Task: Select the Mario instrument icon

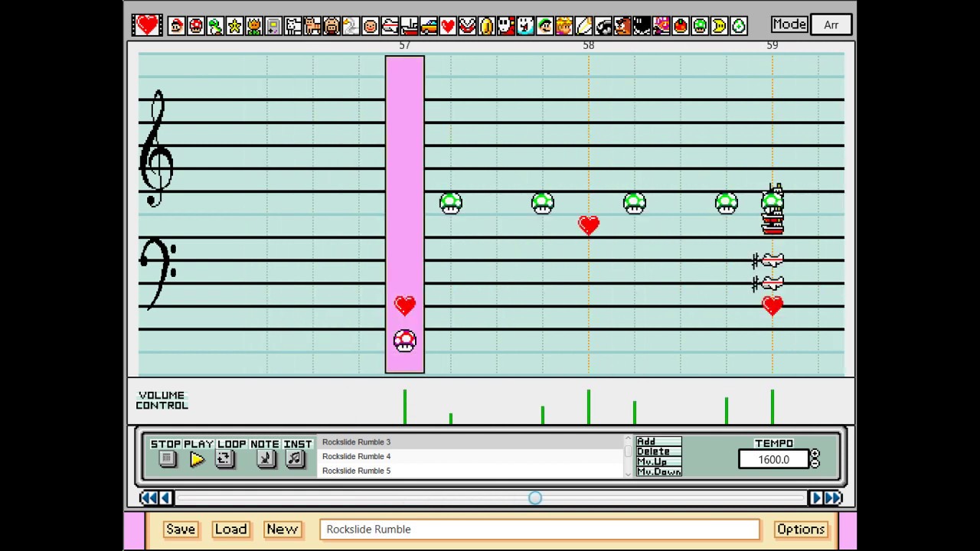Action: pos(176,26)
